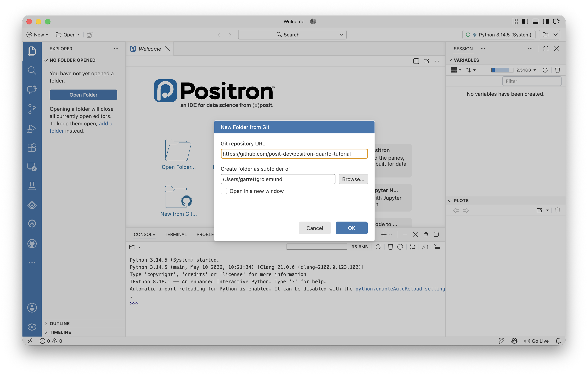Delete all variables with trash icon
This screenshot has height=375, width=588.
pyautogui.click(x=557, y=70)
